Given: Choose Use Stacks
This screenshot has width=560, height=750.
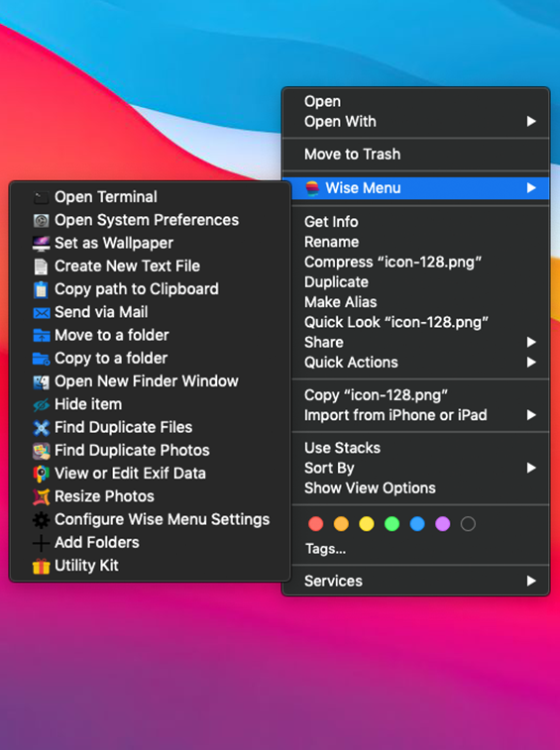Looking at the screenshot, I should [415, 448].
